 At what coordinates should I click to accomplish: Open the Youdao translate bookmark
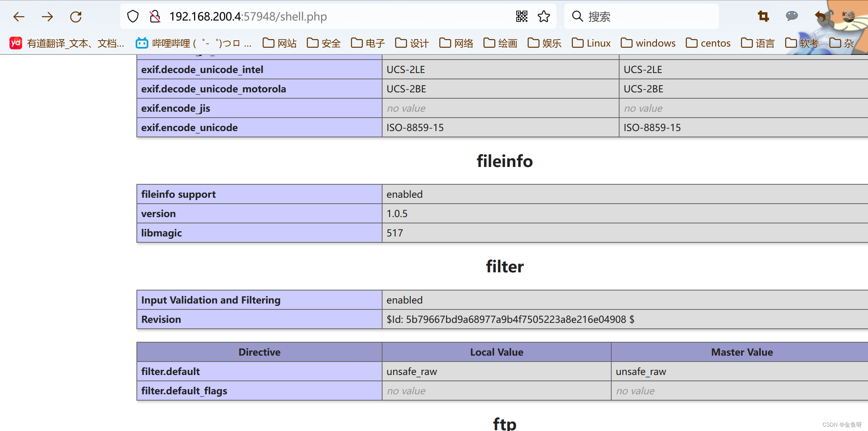(x=67, y=43)
